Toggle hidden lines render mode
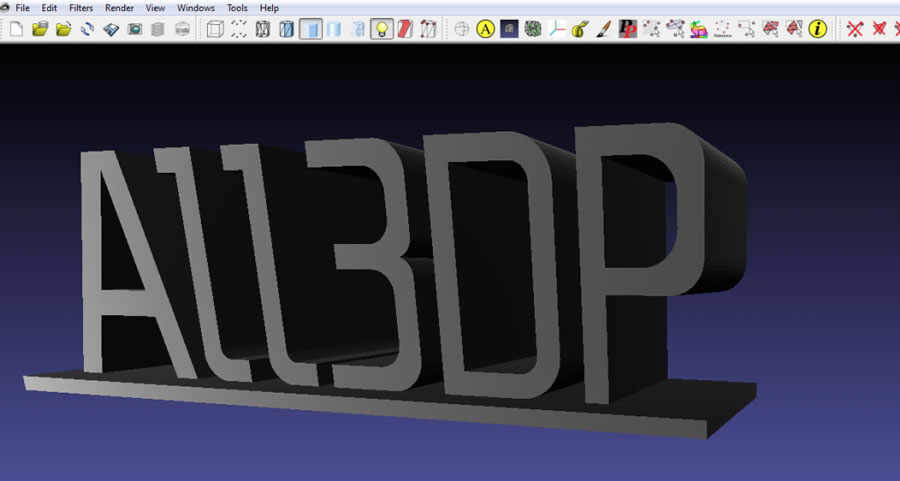The image size is (900, 481). tap(286, 29)
